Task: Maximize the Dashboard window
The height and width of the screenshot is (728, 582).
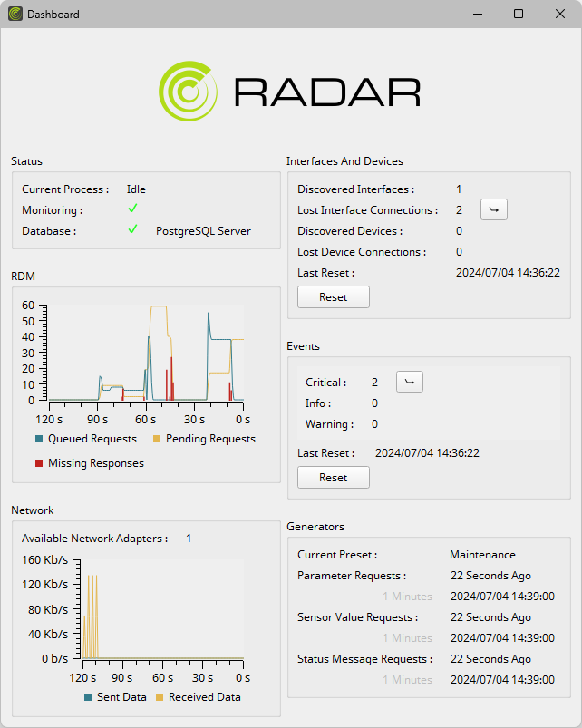Action: click(x=519, y=14)
